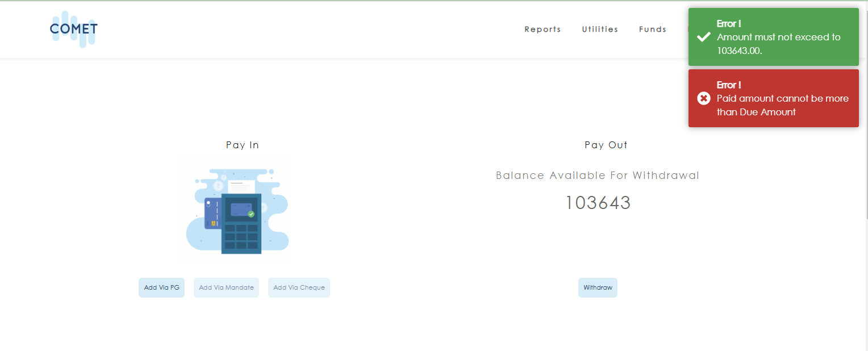868x351 pixels.
Task: Dismiss the 'Amount must not exceed' message
Action: pos(778,44)
